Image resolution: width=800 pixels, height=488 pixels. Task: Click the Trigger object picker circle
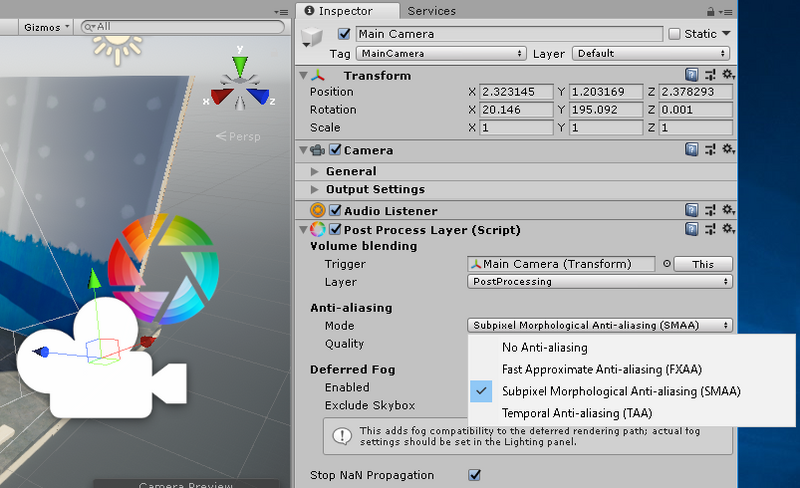tap(666, 264)
